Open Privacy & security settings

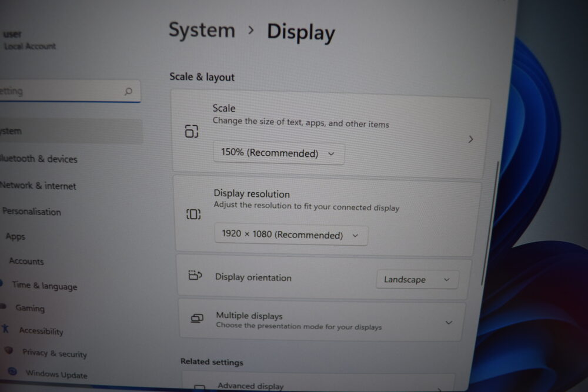coord(55,353)
